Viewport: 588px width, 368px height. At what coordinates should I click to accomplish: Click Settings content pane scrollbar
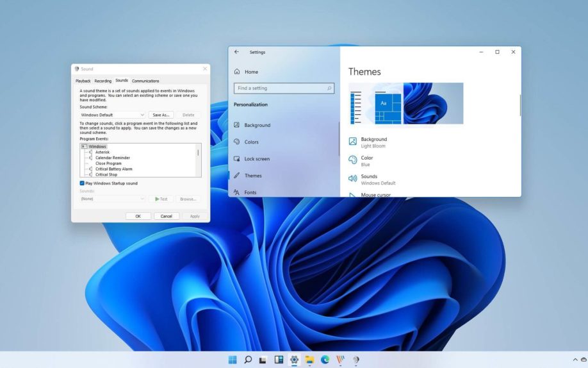(519, 106)
